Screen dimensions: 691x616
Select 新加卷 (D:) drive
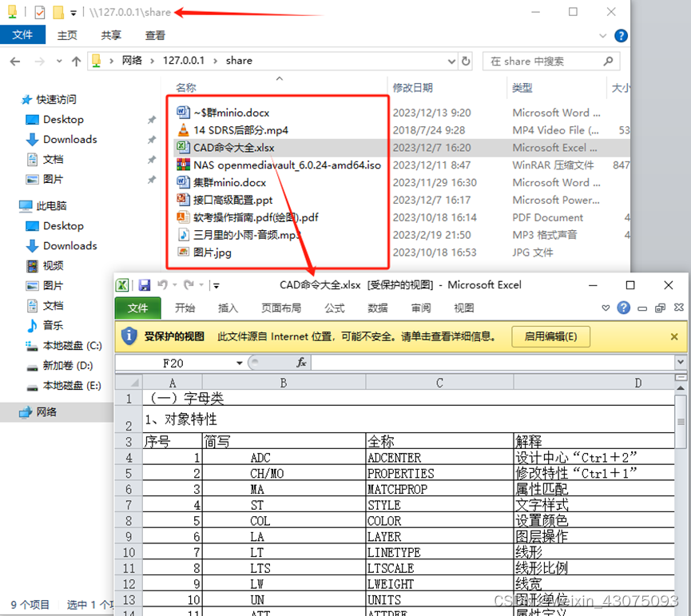coord(67,365)
